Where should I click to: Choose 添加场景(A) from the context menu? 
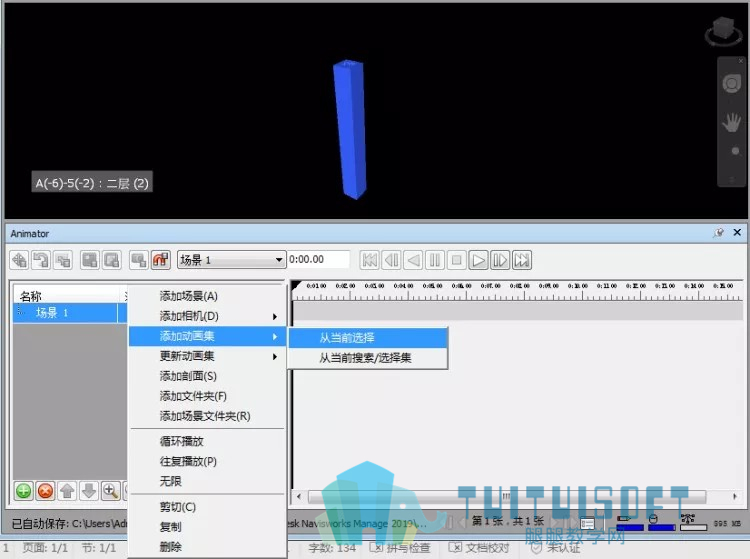coord(208,296)
